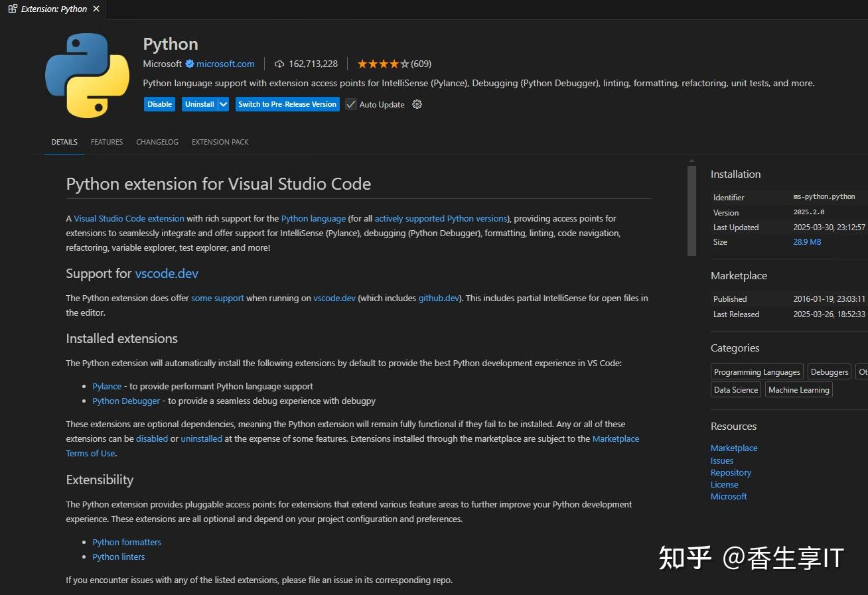This screenshot has width=868, height=595.
Task: Switch to the FEATURES tab
Action: 106,142
